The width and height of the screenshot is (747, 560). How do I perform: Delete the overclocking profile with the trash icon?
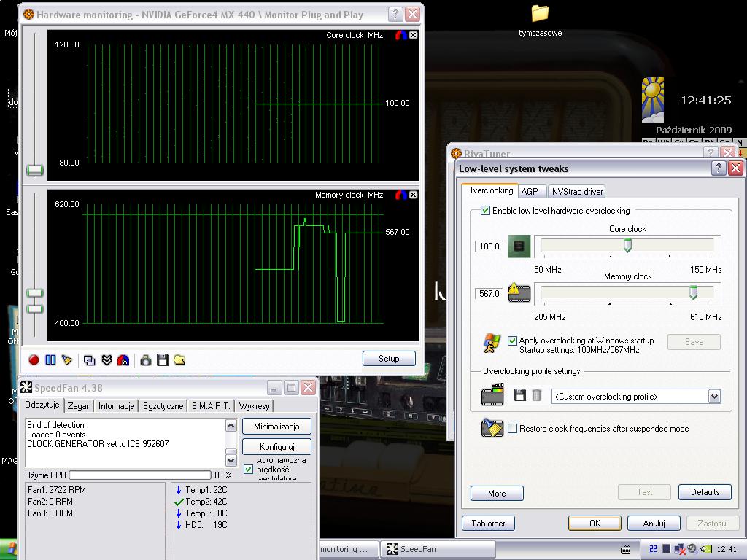537,396
